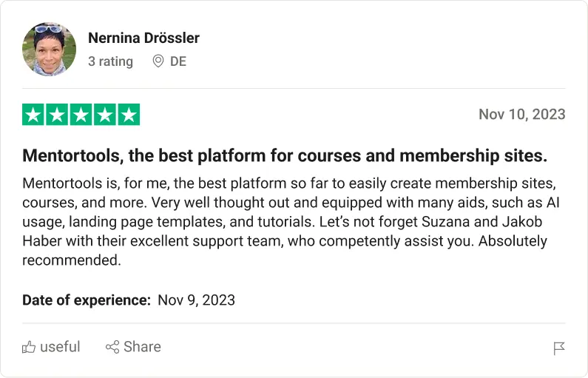588x378 pixels.
Task: Click the Share text button
Action: 142,347
